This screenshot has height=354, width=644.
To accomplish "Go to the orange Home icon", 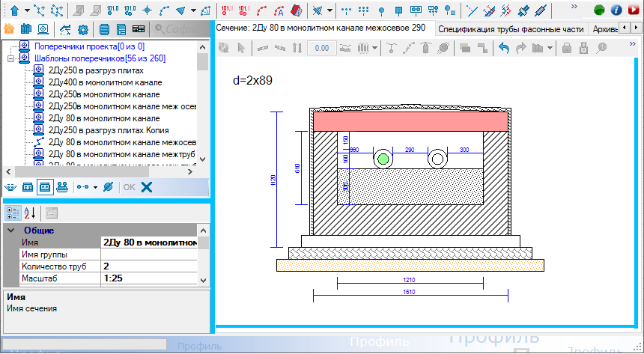I will coord(9,29).
